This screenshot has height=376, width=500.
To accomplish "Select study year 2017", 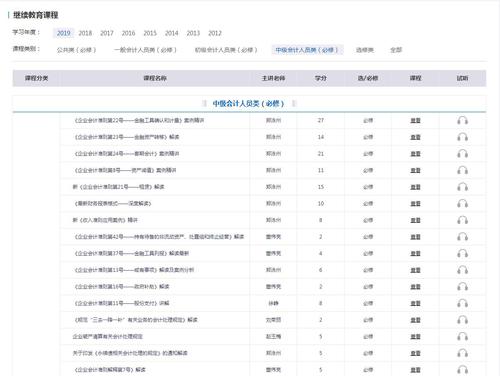I will click(107, 33).
